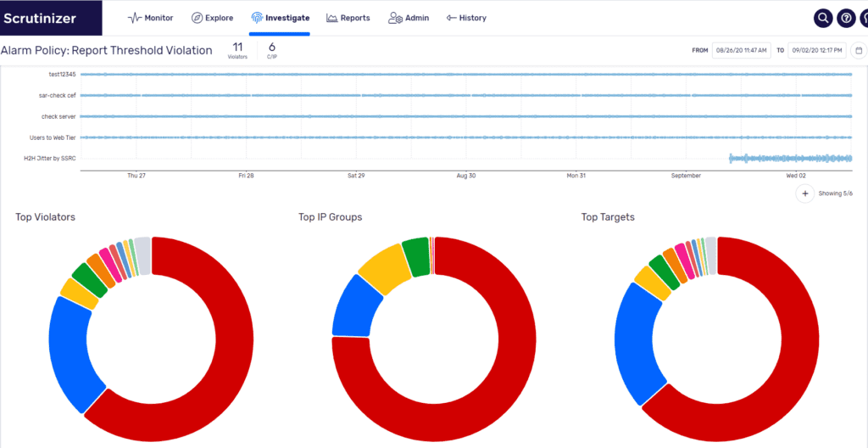The image size is (868, 448).
Task: Click the September timeline axis label
Action: point(686,176)
